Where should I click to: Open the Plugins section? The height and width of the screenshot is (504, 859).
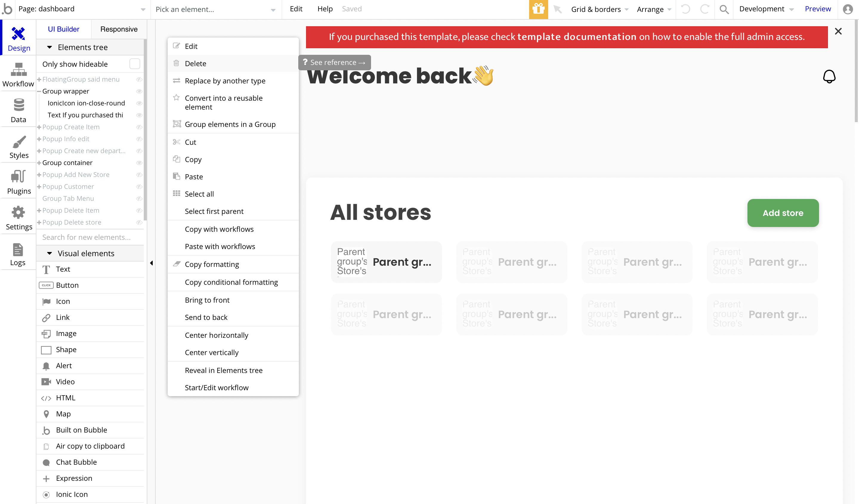tap(18, 182)
